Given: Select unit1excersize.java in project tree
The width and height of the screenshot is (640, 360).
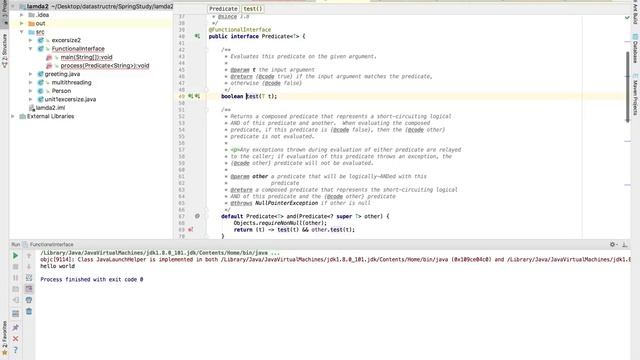Looking at the screenshot, I should point(70,99).
